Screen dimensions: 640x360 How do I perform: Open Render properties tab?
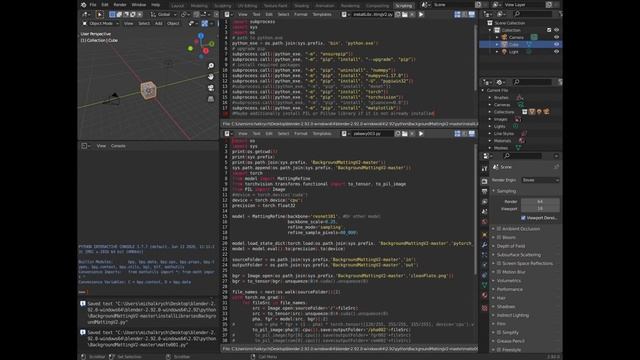coord(484,181)
